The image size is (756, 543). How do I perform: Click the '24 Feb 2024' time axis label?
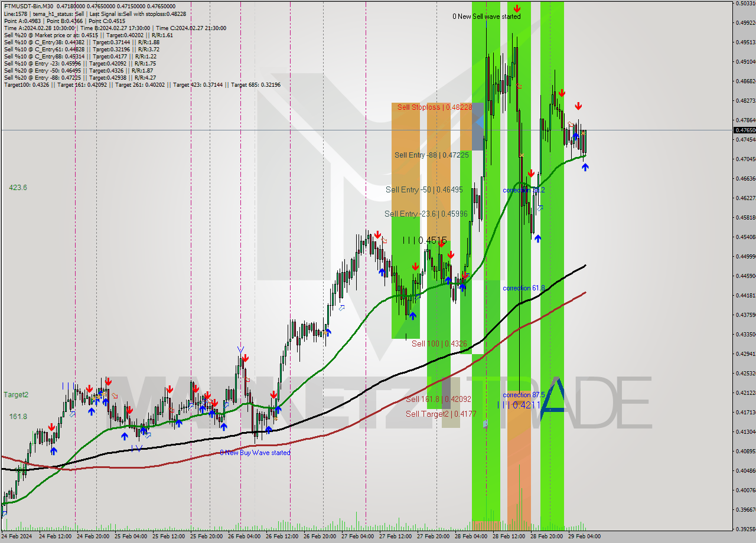pos(18,537)
